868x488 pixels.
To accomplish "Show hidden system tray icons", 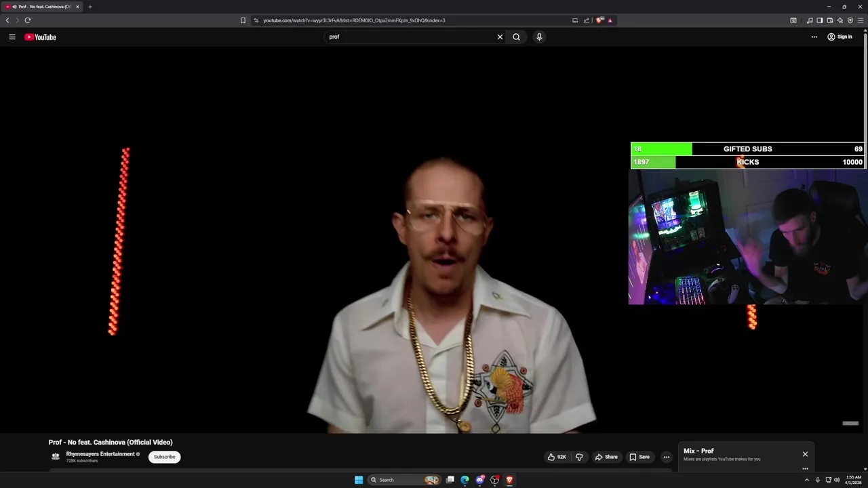I will click(x=806, y=480).
